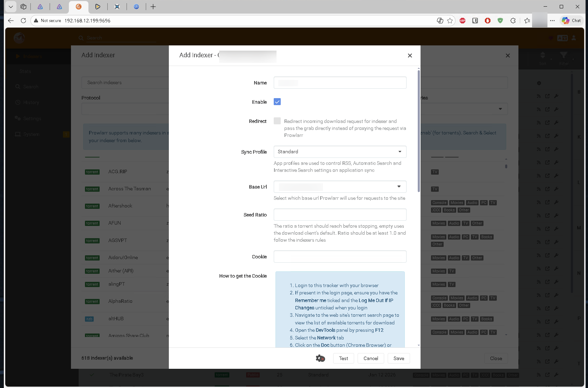Open a new browser tab

[153, 7]
